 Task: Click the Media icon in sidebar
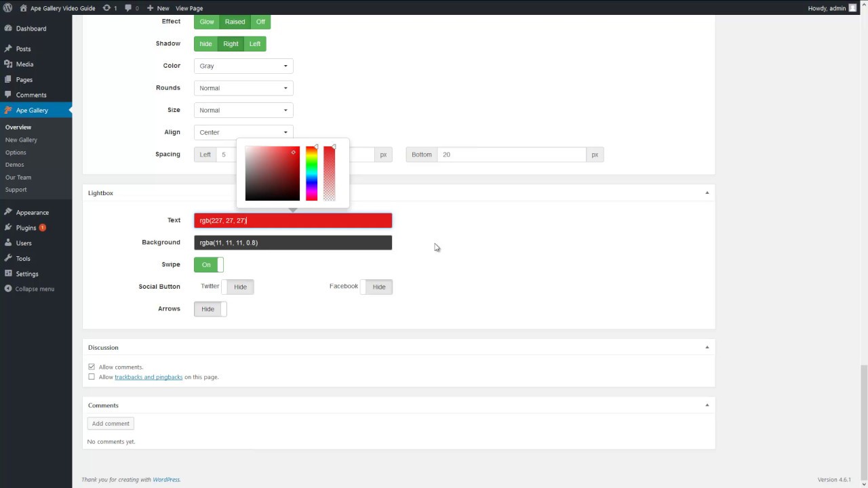pyautogui.click(x=8, y=64)
